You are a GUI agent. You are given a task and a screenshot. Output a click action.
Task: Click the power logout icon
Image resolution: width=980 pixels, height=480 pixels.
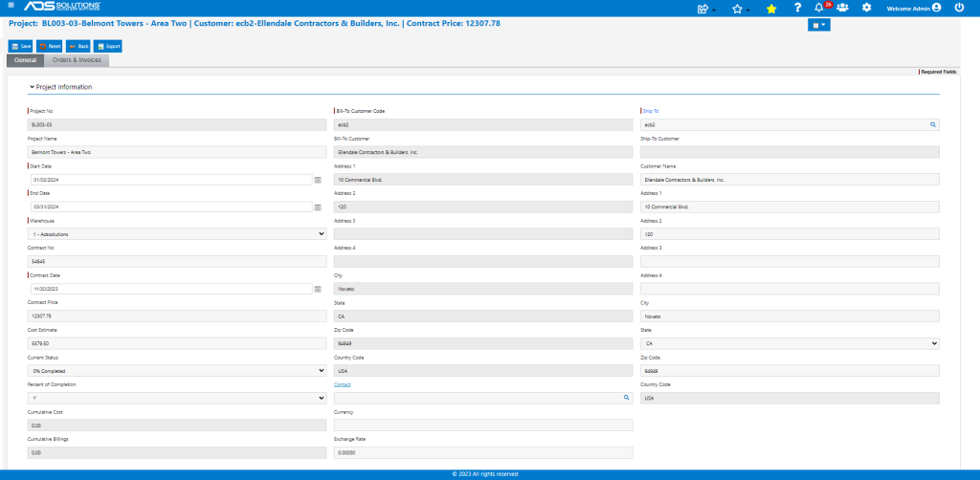pyautogui.click(x=959, y=8)
